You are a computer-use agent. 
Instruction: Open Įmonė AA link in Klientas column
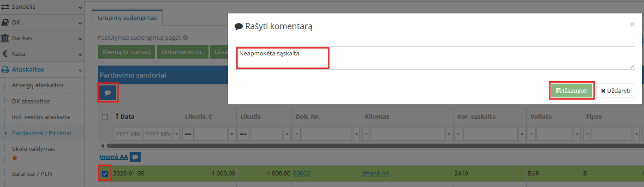376,174
